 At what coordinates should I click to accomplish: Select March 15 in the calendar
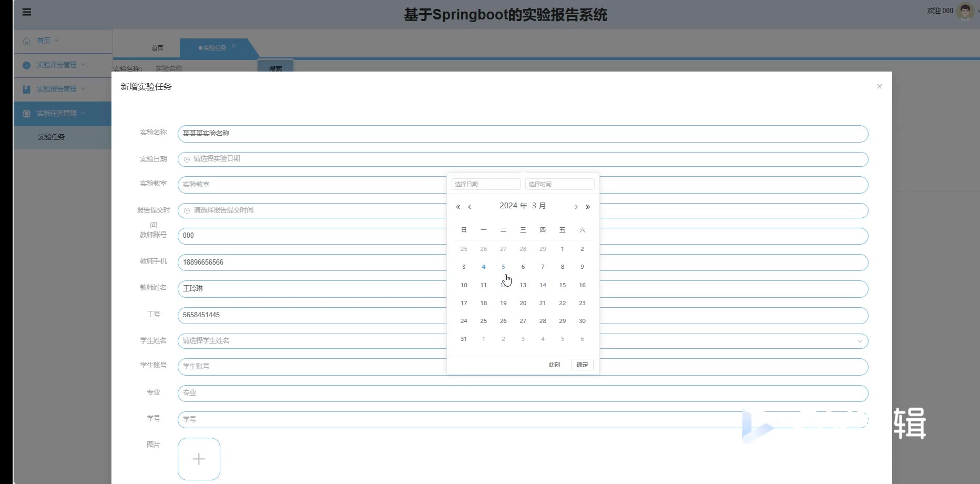[563, 285]
